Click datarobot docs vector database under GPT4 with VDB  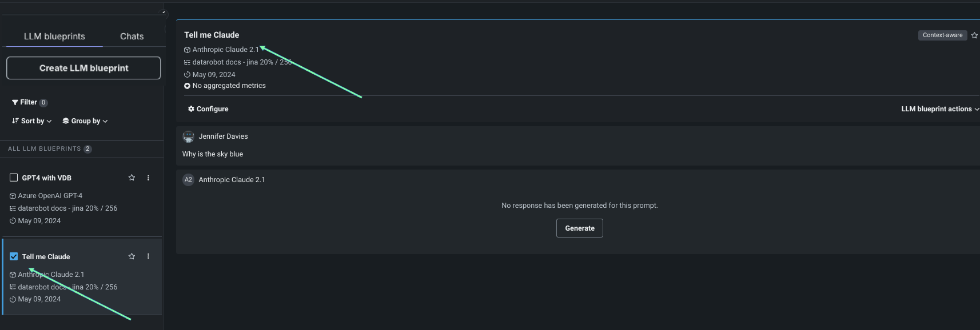coord(67,208)
